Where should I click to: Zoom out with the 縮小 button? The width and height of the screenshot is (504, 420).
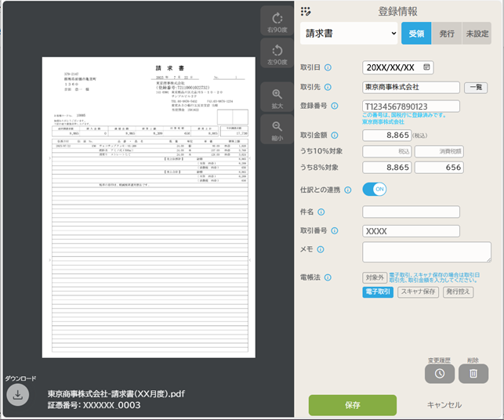pyautogui.click(x=277, y=129)
